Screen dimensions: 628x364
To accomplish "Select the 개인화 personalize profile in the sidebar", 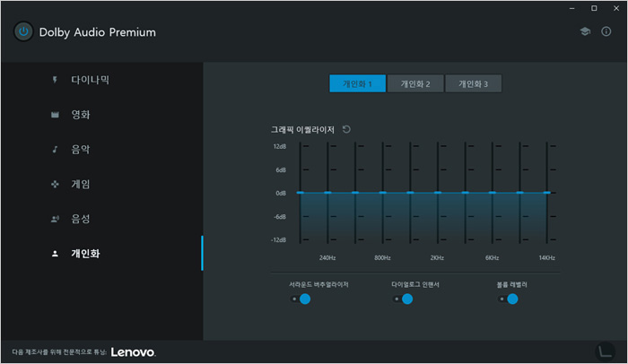I will pyautogui.click(x=101, y=254).
